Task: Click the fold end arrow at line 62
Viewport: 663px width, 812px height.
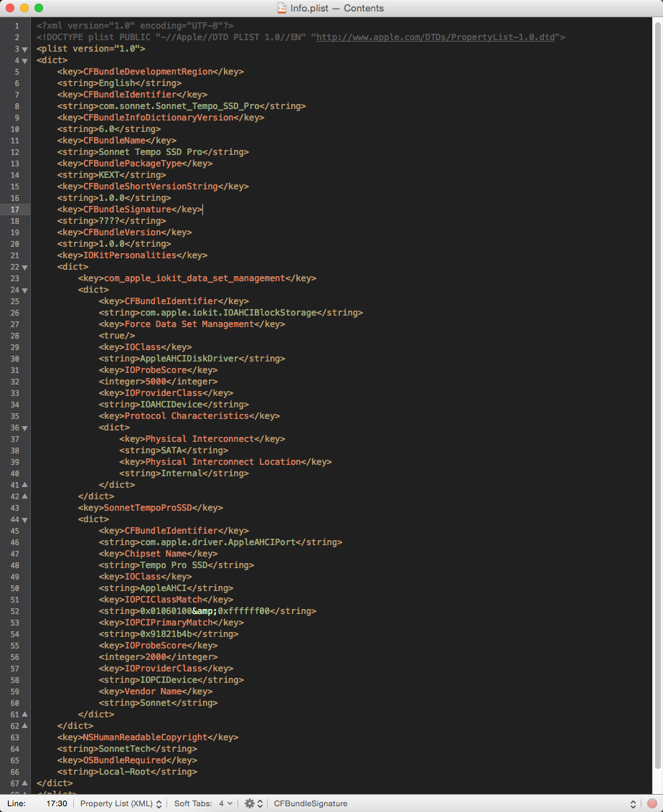Action: click(24, 725)
